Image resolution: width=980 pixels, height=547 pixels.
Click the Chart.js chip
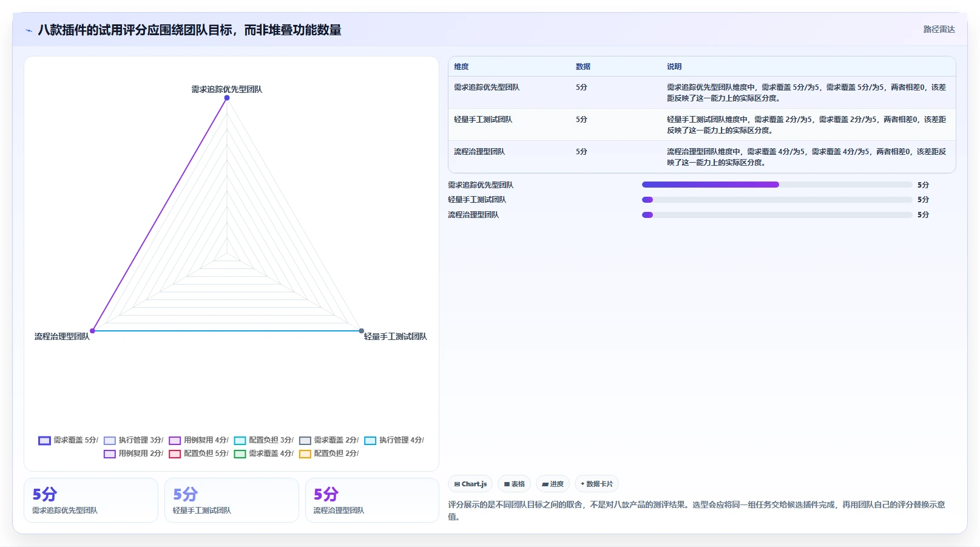470,484
